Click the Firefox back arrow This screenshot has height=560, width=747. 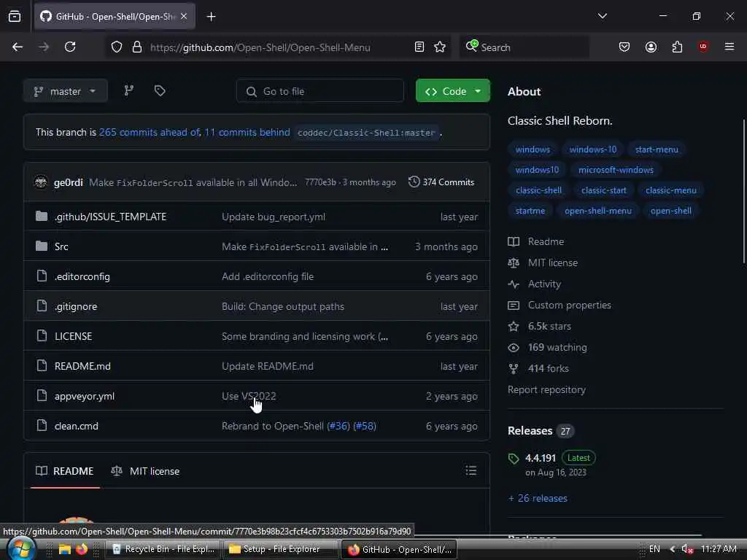click(18, 47)
